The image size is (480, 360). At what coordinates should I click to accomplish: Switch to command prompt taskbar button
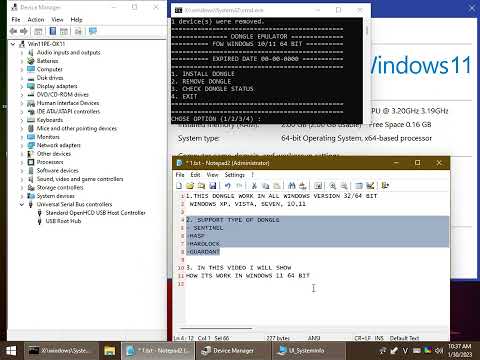point(61,351)
